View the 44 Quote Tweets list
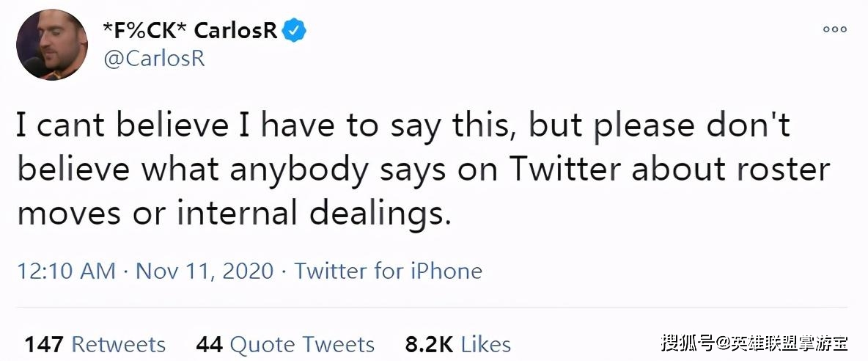The width and height of the screenshot is (868, 361). coord(285,344)
